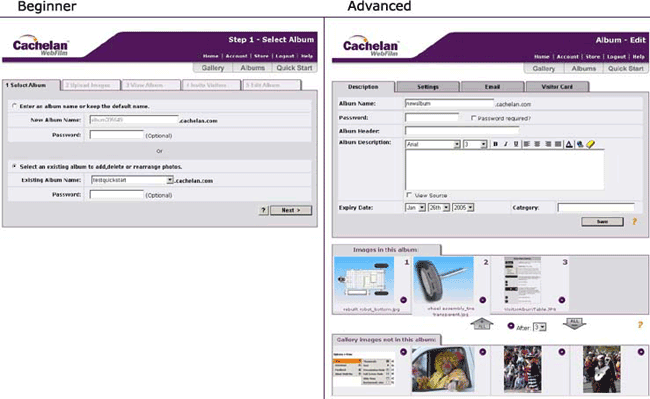Apply underline formatting in description toolbar
The width and height of the screenshot is (650, 399).
pyautogui.click(x=516, y=144)
